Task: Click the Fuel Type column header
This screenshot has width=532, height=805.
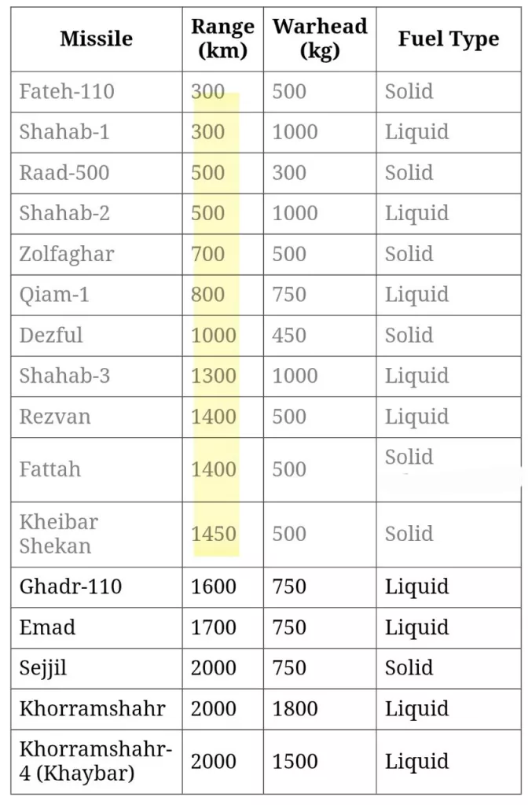Action: 448,39
